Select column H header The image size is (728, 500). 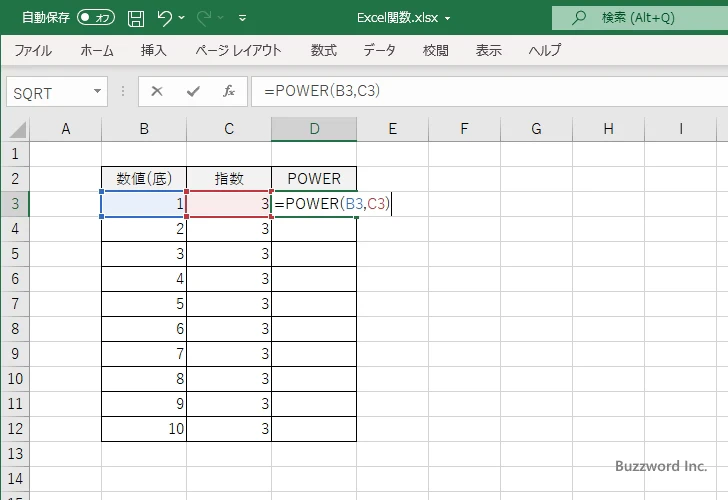608,129
